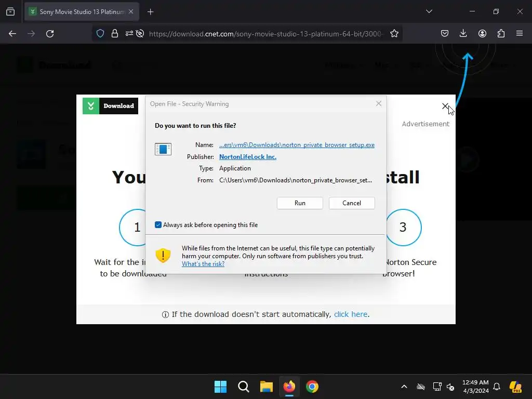Open the norton_private_browser_setup.exe name link
Image resolution: width=532 pixels, height=399 pixels.
pyautogui.click(x=297, y=145)
